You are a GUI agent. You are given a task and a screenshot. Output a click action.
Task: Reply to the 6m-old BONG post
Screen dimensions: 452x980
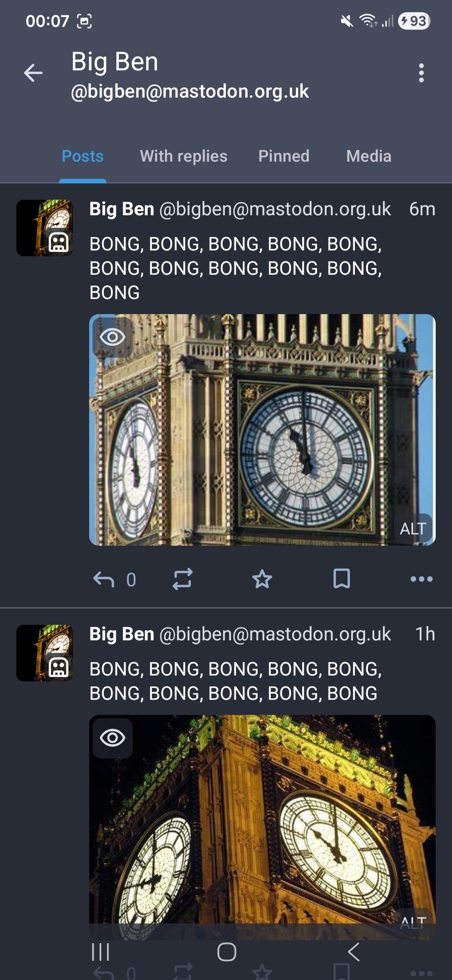(104, 580)
